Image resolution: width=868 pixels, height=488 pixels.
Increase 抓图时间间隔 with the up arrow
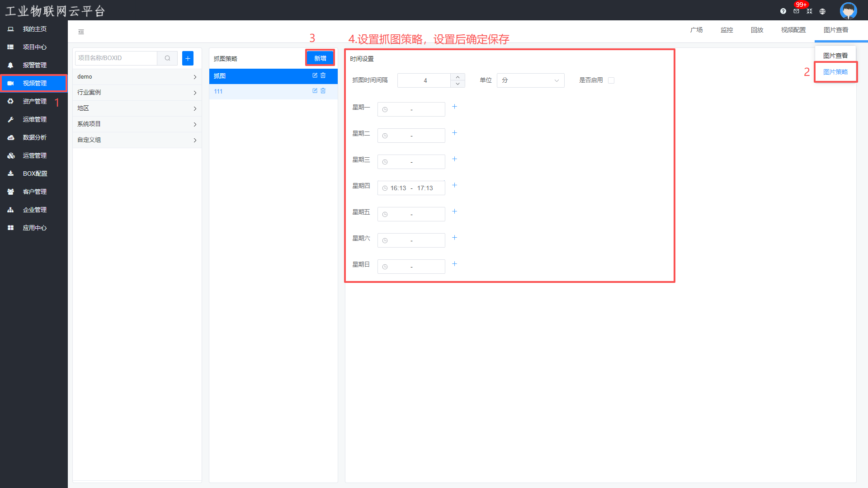pyautogui.click(x=458, y=77)
